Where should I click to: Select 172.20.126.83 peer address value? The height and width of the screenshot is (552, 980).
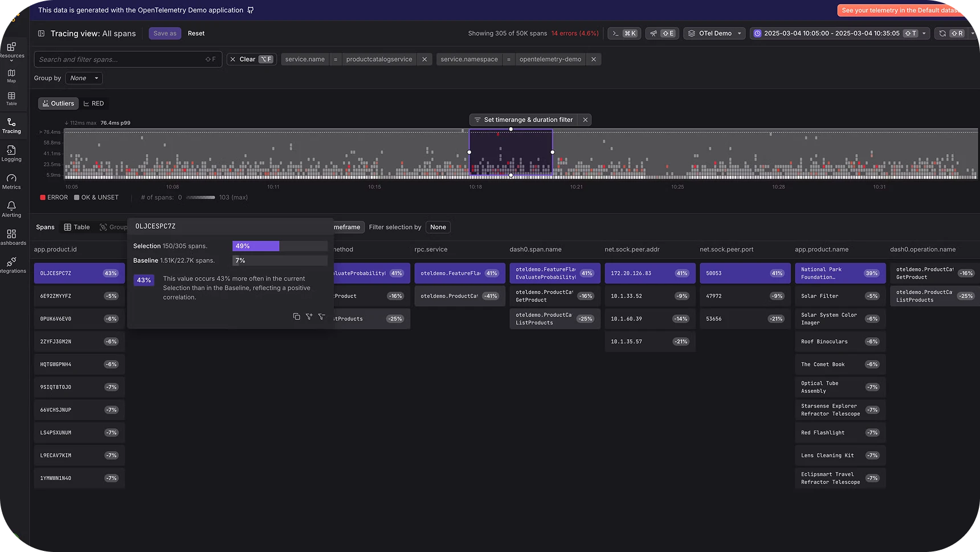[x=650, y=273]
